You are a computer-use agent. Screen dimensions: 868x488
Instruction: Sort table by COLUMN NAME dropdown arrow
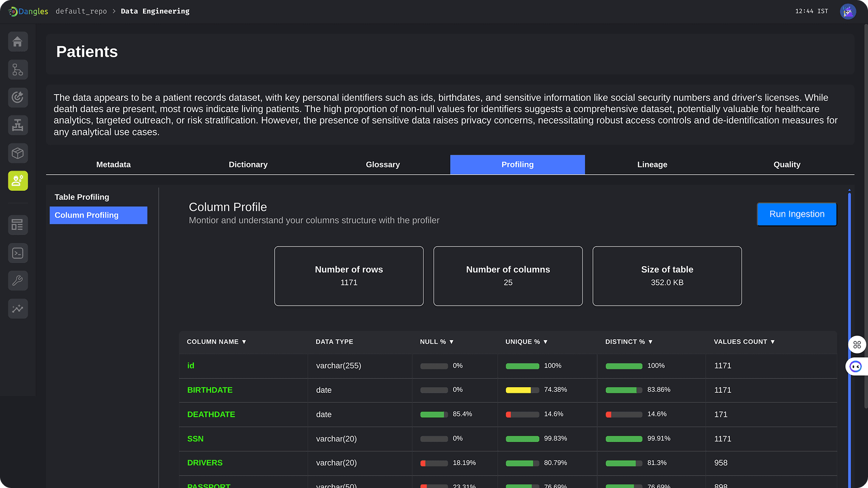click(x=245, y=342)
